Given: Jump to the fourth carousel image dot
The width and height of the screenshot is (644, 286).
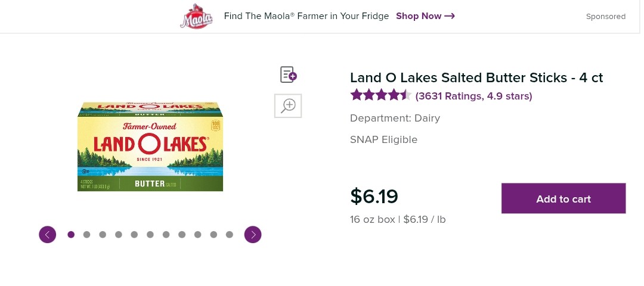Looking at the screenshot, I should [119, 235].
